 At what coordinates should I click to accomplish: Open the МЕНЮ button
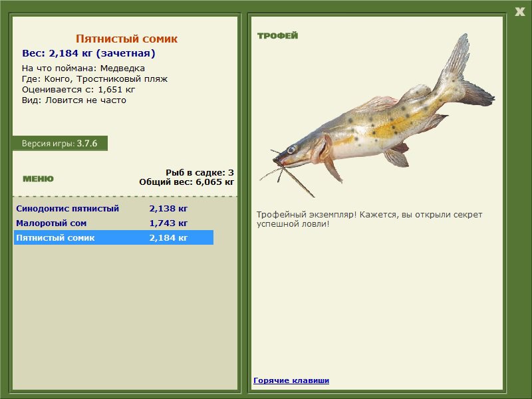[38, 179]
